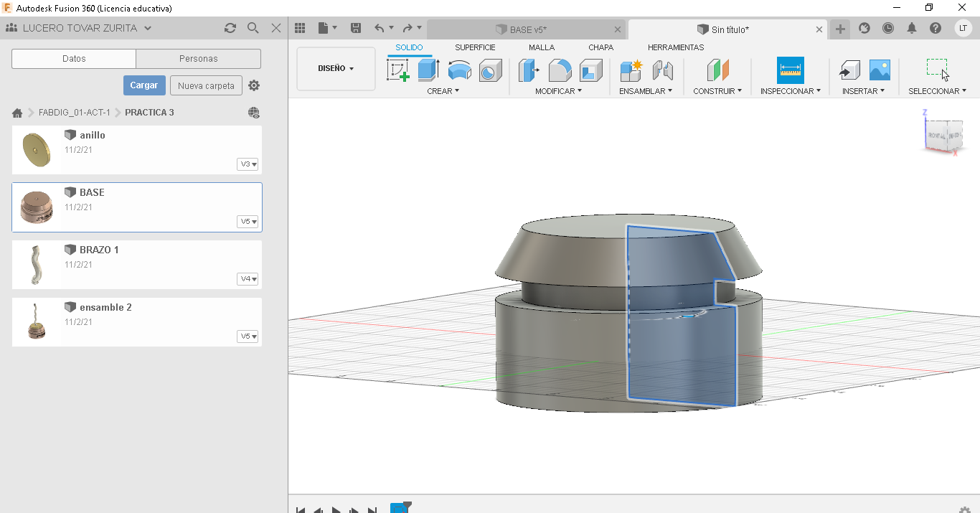Redo the last action
Image resolution: width=980 pixels, height=513 pixels.
tap(408, 28)
